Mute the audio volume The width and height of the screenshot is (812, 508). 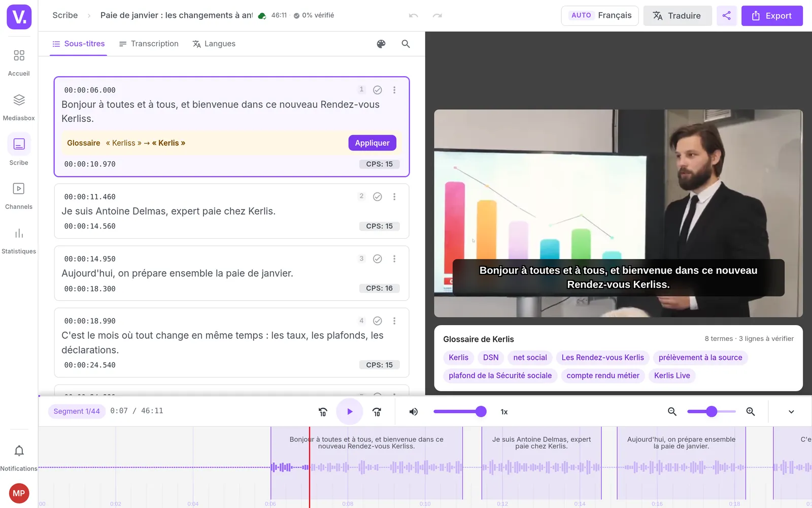(x=414, y=412)
